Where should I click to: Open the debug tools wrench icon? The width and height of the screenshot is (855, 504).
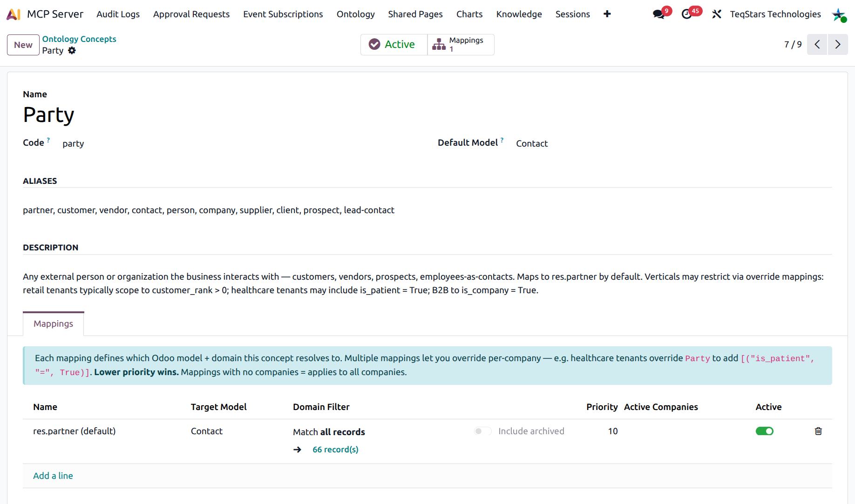point(716,14)
